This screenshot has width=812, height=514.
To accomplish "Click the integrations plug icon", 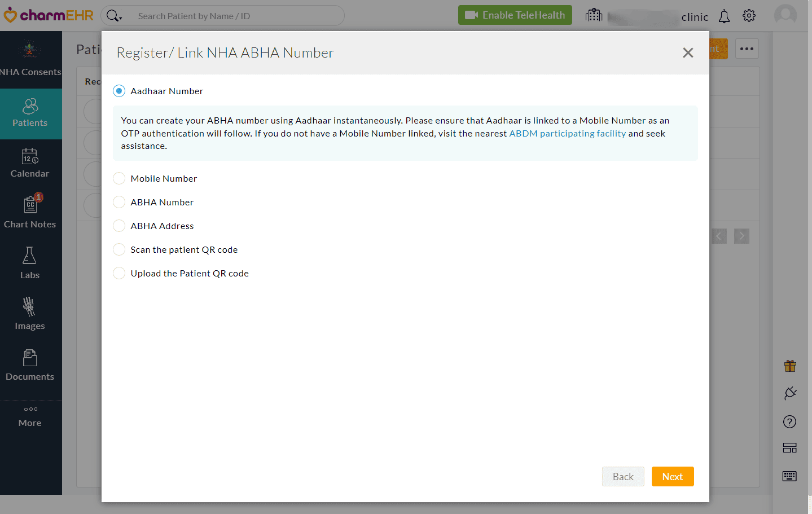I will (789, 393).
